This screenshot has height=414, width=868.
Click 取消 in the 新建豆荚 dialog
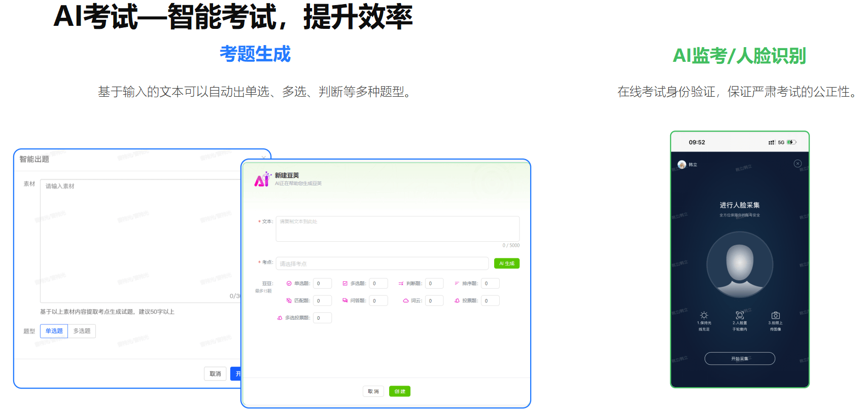tap(373, 391)
